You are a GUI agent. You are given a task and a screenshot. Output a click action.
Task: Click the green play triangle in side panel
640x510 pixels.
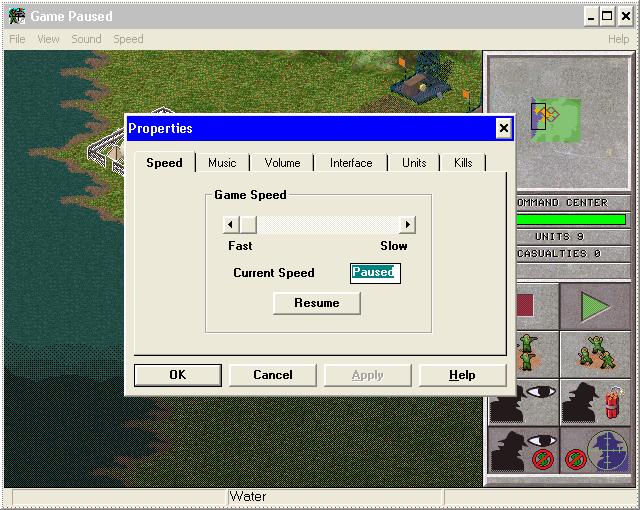tap(595, 306)
